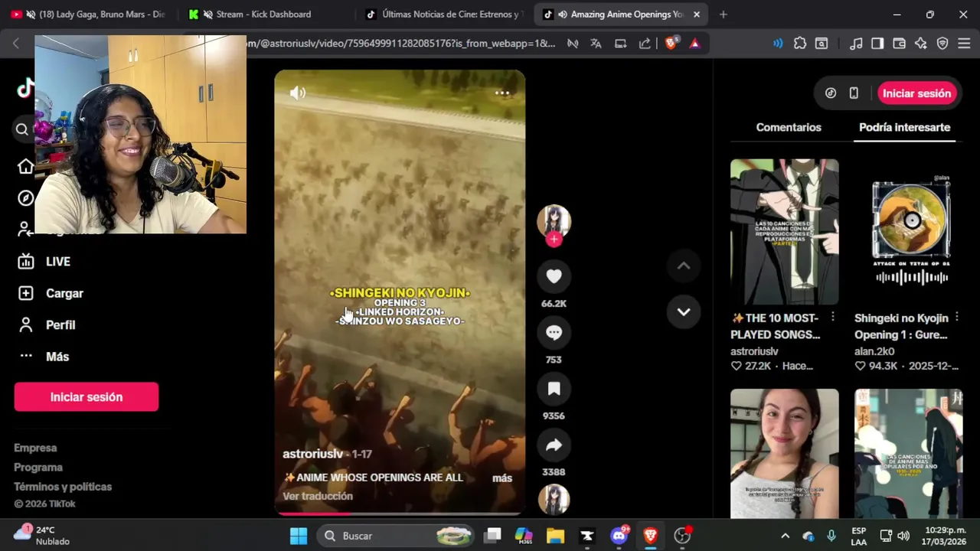Toggle the browser sidebar panel icon
The height and width of the screenshot is (551, 980).
(x=877, y=44)
